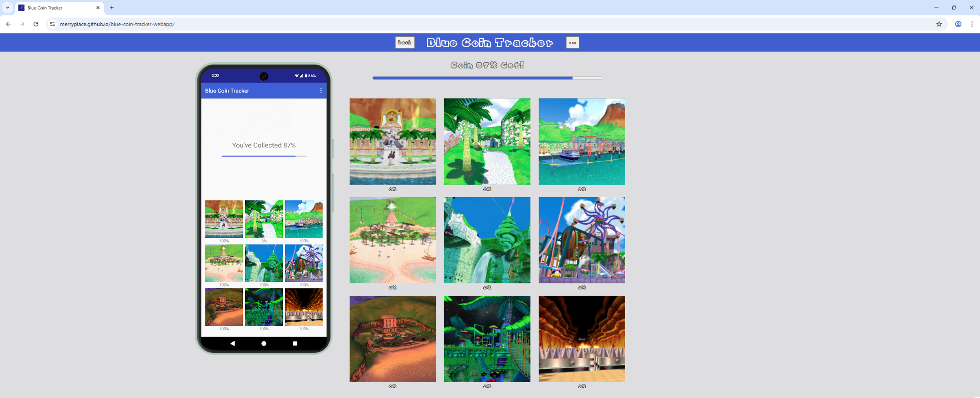Select the large lava cave thumbnail
Screen dimensions: 980x398
582,339
